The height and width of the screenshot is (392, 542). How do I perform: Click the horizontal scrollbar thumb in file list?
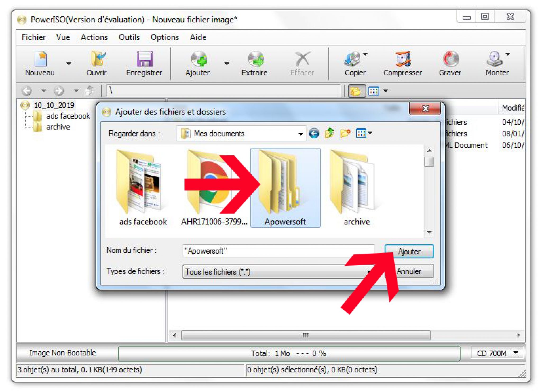pos(306,335)
